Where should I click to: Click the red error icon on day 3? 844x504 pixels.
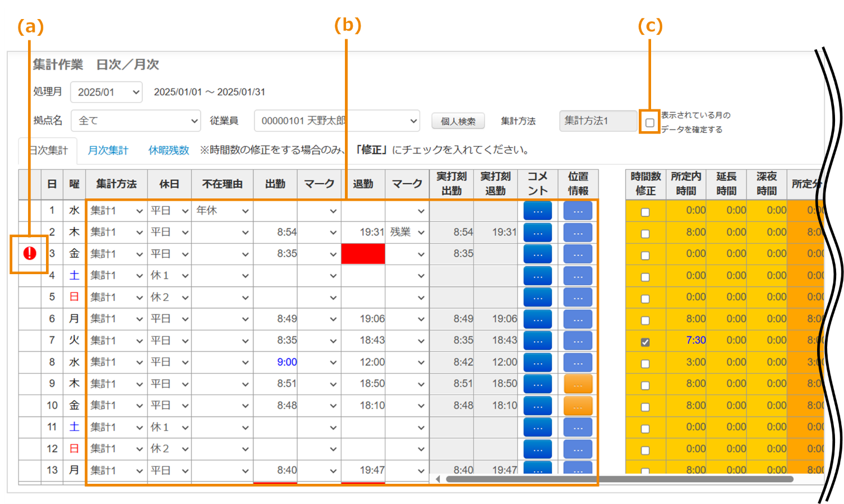click(x=30, y=253)
